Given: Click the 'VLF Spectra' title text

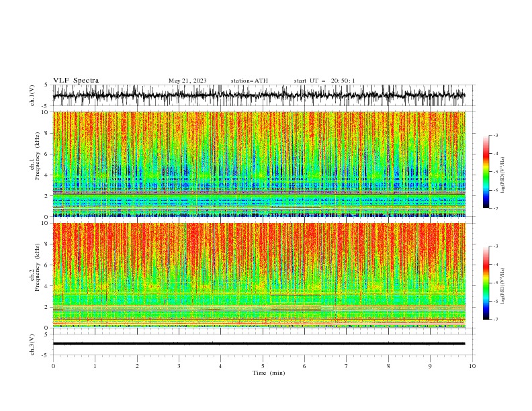Looking at the screenshot, I should coord(76,81).
